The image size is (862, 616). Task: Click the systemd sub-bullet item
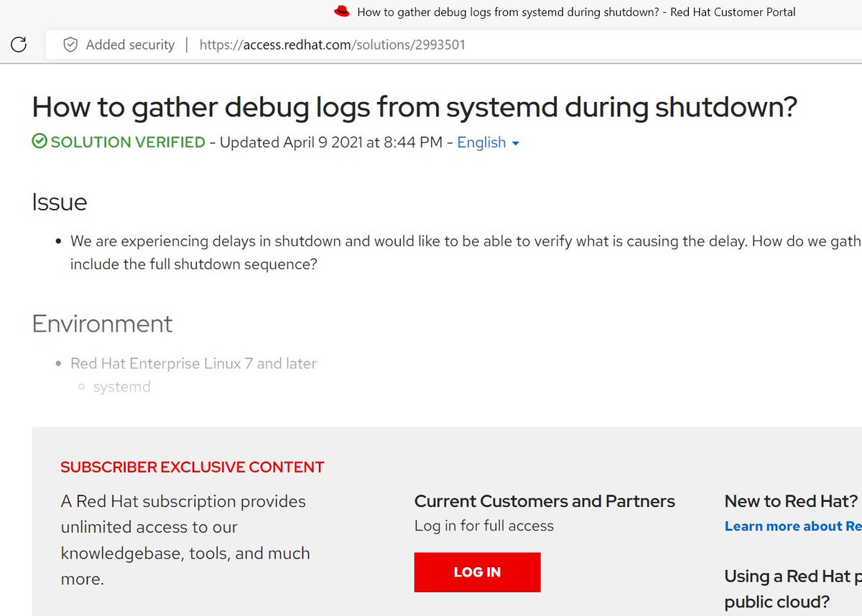click(x=122, y=387)
